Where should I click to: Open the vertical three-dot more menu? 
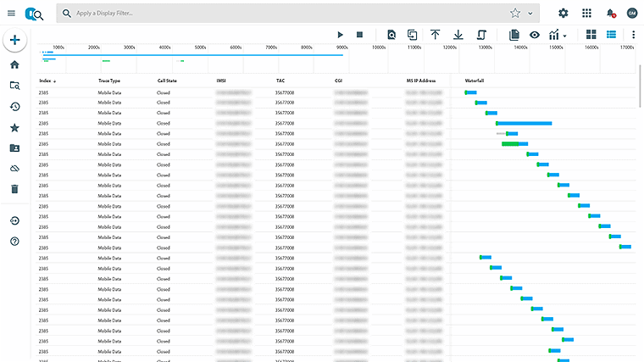(x=633, y=35)
